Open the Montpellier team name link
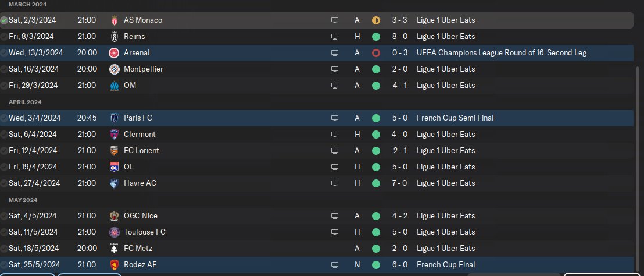 143,69
